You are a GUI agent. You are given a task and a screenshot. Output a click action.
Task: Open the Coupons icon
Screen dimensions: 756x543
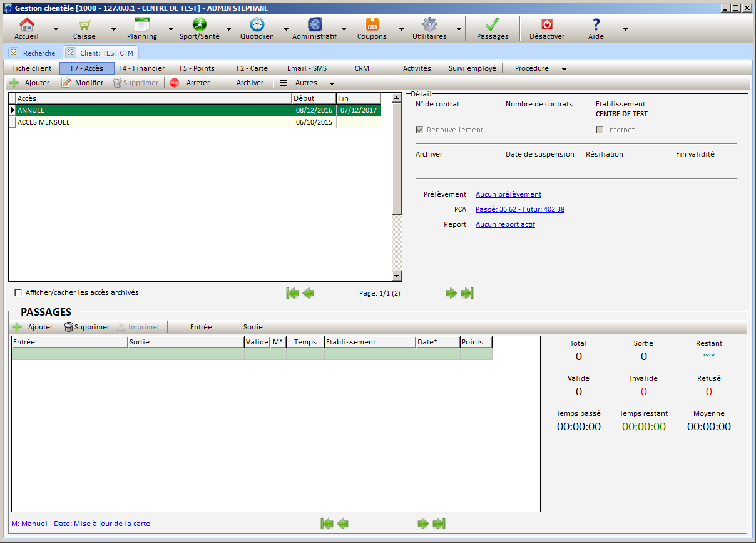[372, 25]
